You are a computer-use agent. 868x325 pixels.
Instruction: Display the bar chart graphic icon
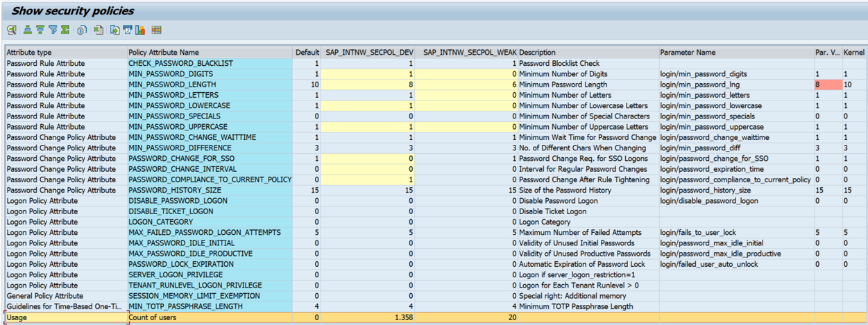140,30
